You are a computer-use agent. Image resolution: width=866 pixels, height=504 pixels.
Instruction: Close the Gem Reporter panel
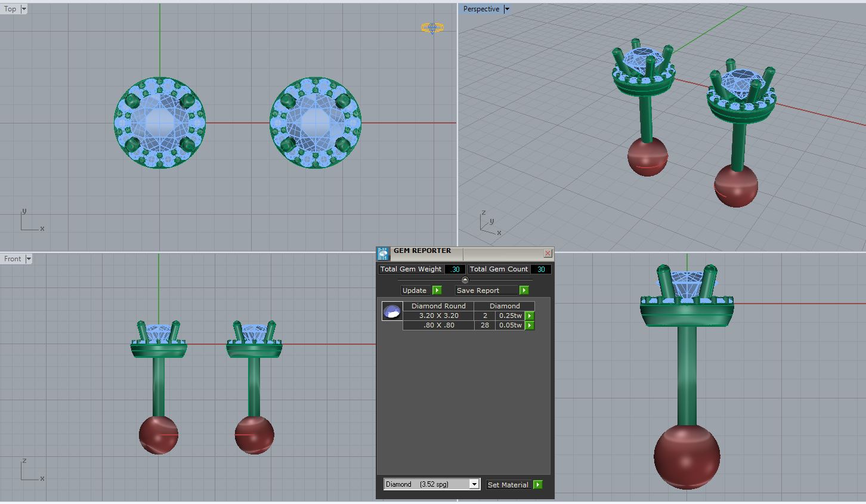point(548,253)
